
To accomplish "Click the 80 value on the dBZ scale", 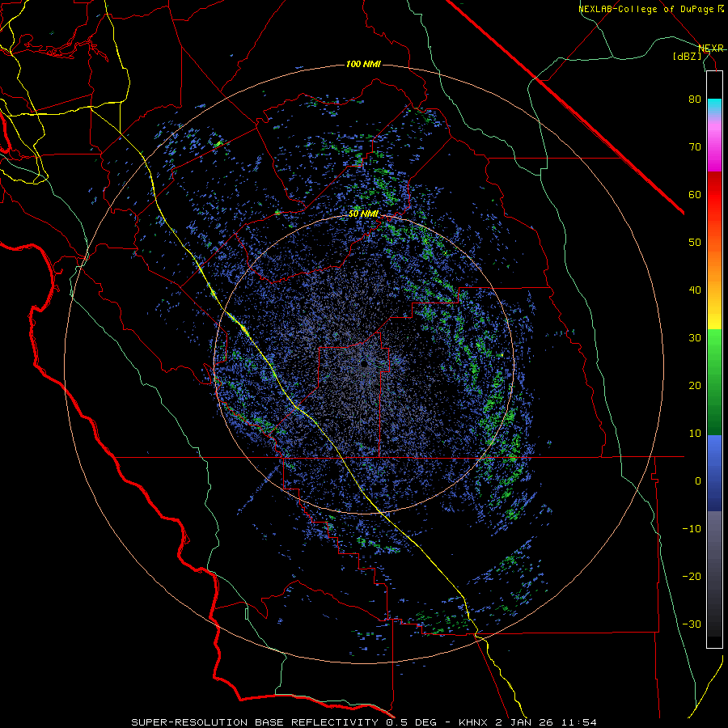I will (x=695, y=99).
